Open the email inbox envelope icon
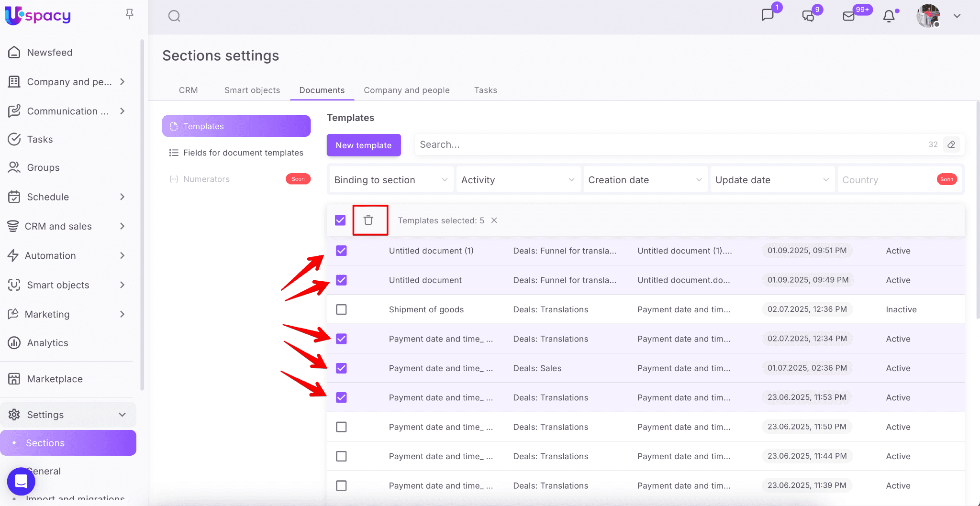The width and height of the screenshot is (980, 506). click(848, 16)
